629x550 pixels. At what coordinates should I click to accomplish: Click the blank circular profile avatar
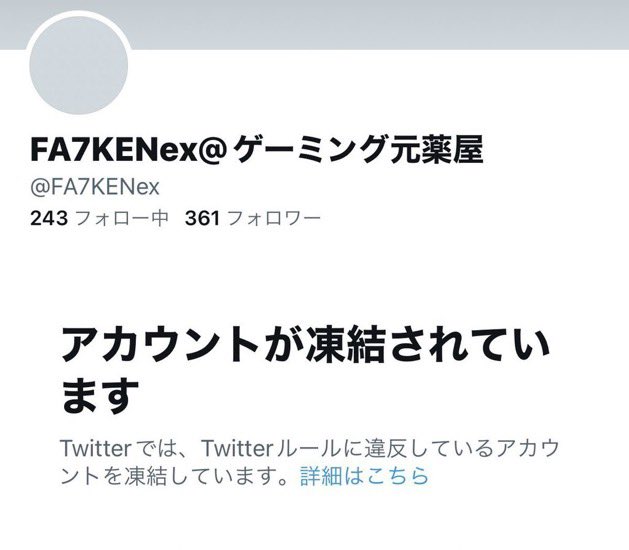[79, 65]
